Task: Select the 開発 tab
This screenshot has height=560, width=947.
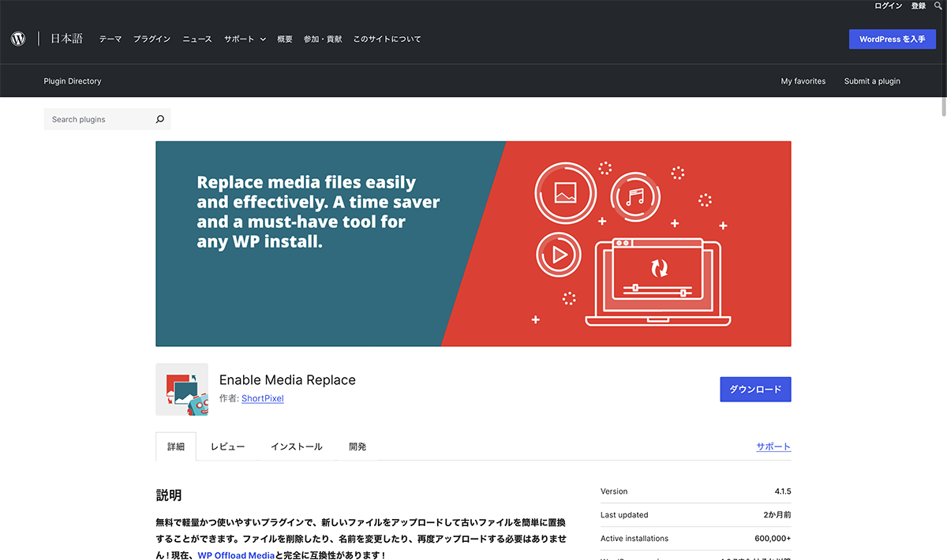Action: click(x=357, y=446)
